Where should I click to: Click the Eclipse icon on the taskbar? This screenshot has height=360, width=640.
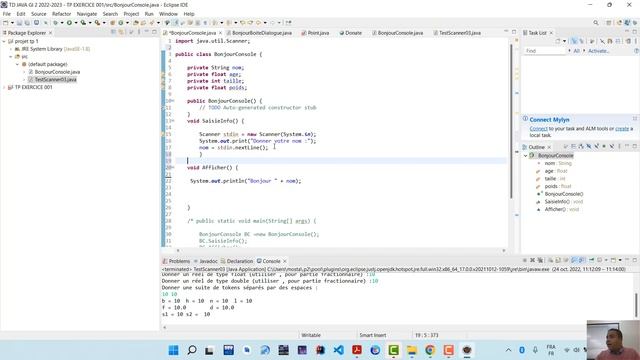coord(467,350)
